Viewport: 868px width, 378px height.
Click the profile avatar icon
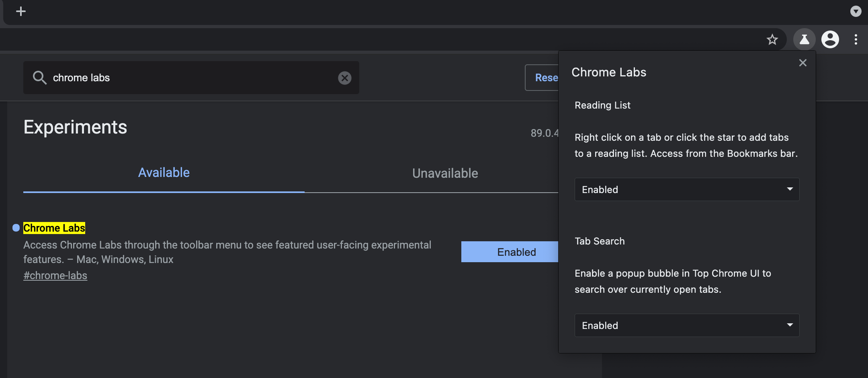pyautogui.click(x=830, y=39)
